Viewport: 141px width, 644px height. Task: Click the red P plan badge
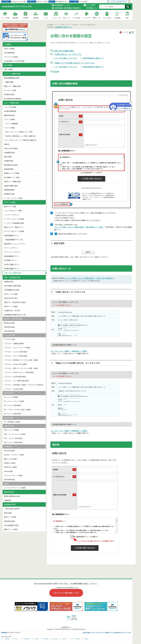coord(121,32)
